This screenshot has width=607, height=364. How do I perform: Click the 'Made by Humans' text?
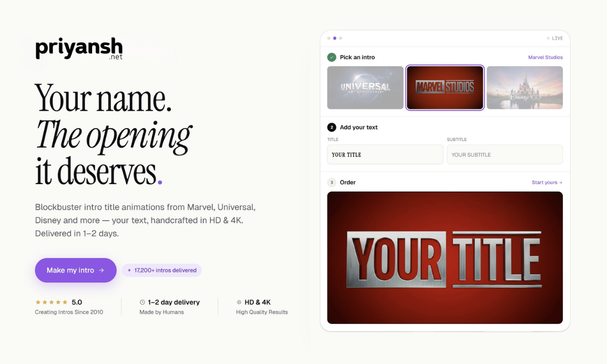(162, 312)
